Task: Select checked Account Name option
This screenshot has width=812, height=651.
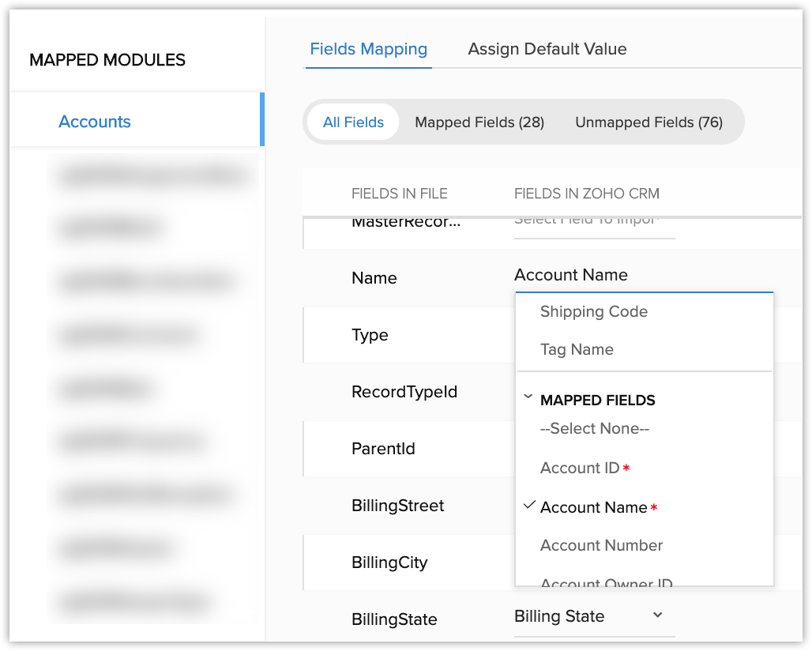Action: [x=594, y=508]
